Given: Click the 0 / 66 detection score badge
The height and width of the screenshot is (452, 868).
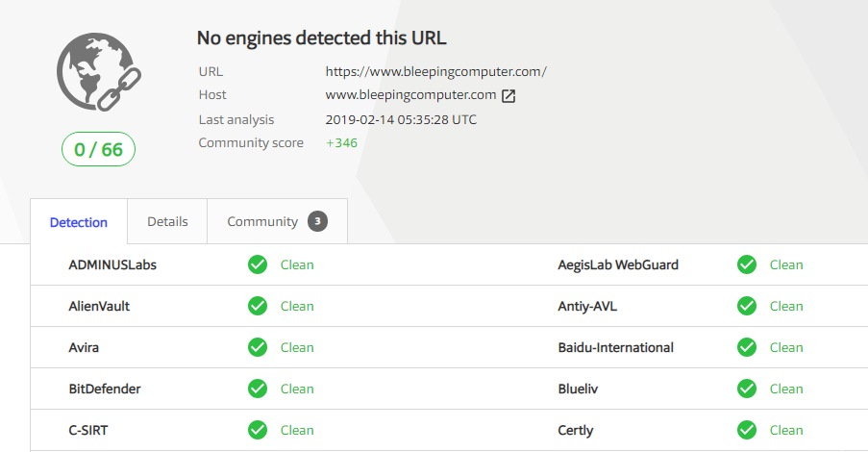Looking at the screenshot, I should [99, 149].
